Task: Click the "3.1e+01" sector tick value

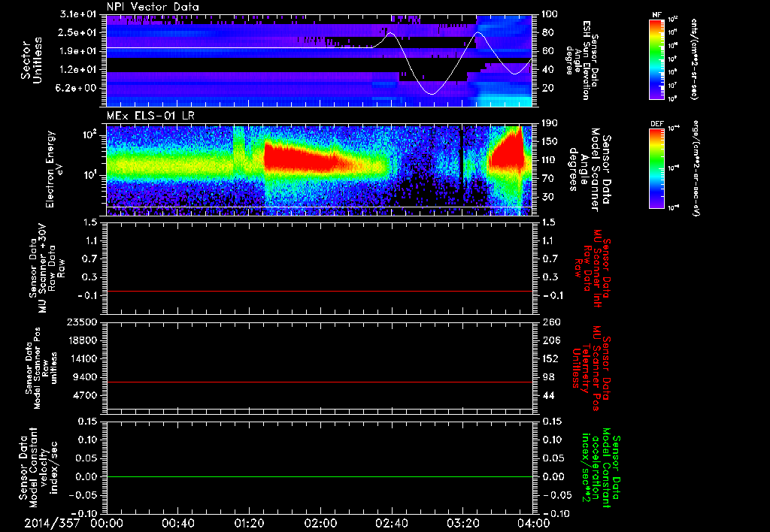Action: (78, 14)
